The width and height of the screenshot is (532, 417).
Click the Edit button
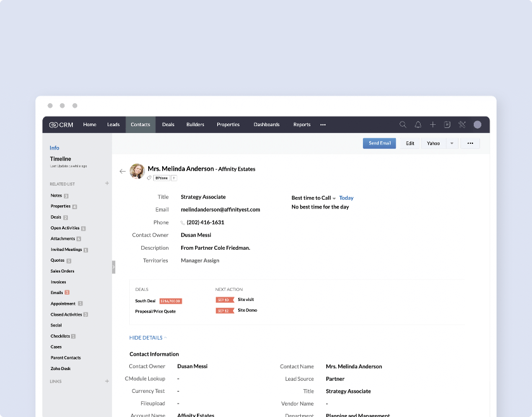click(x=410, y=143)
